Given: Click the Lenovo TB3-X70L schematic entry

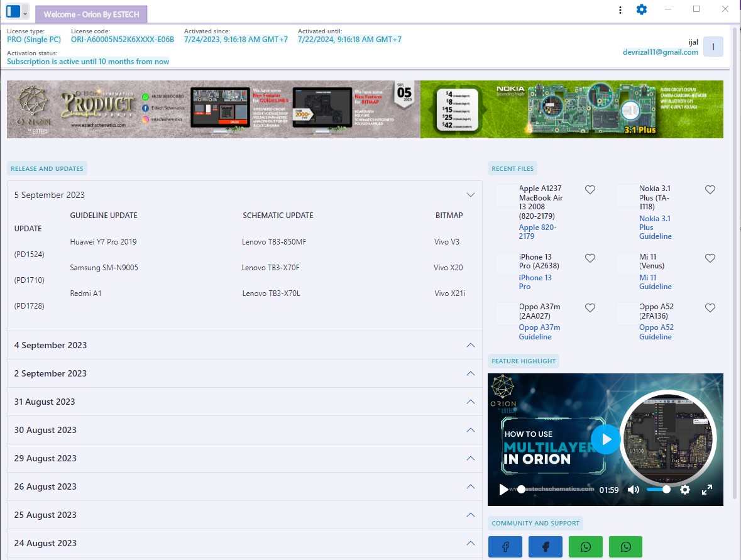Looking at the screenshot, I should (x=272, y=294).
